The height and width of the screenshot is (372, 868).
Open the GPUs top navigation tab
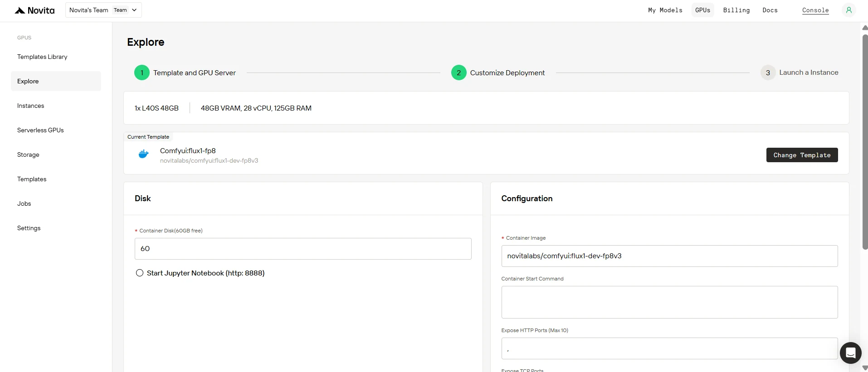[x=703, y=10]
